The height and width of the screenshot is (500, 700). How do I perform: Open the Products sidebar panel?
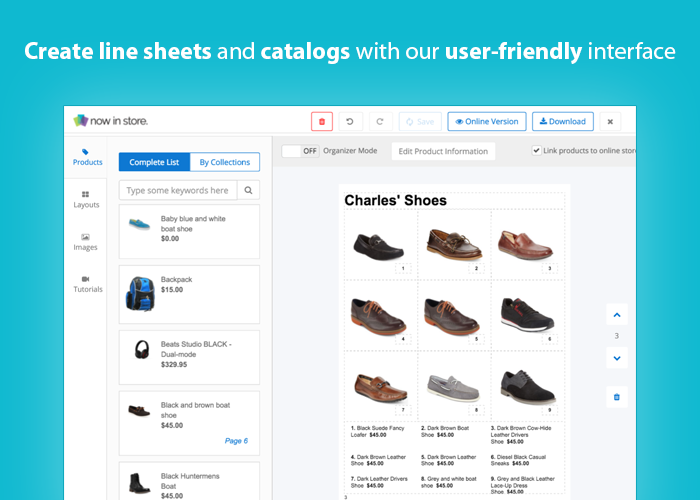(x=87, y=157)
